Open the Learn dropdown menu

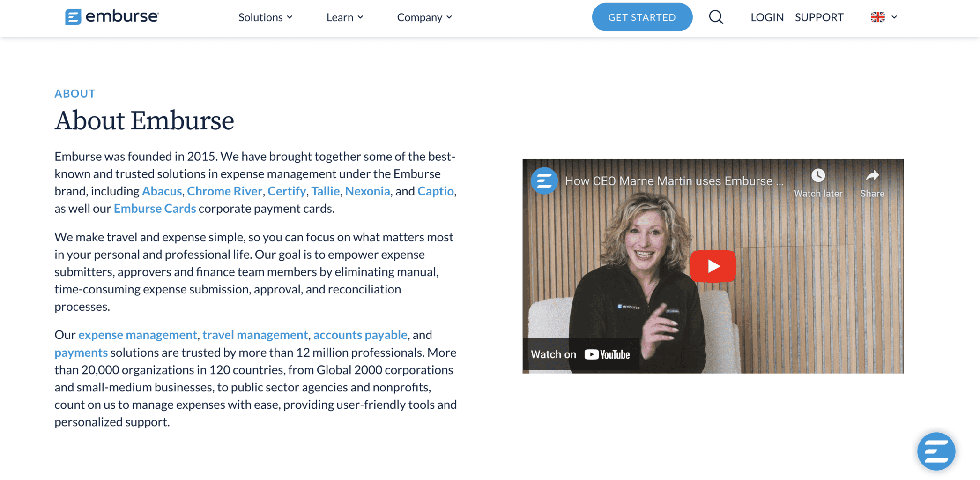[x=345, y=17]
